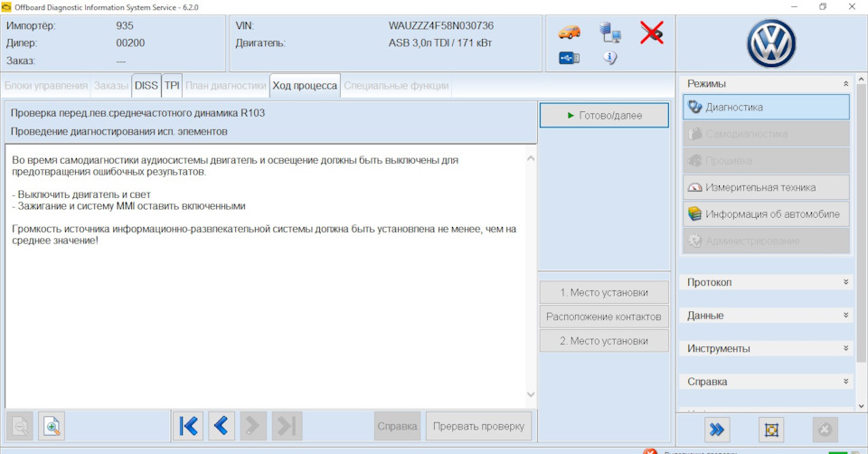868x454 pixels.
Task: Switch to DISS tab
Action: click(146, 86)
